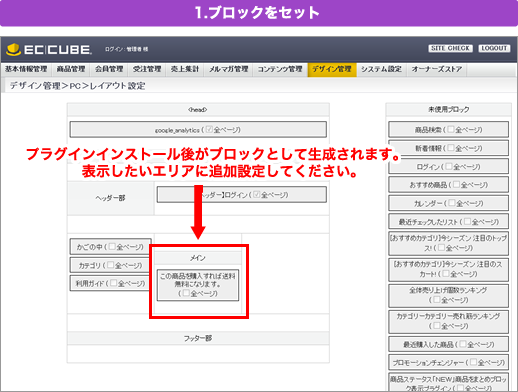Select the カテゴリー売れ筋ランキング block
Viewport: 518px width, 392px height.
(x=448, y=321)
